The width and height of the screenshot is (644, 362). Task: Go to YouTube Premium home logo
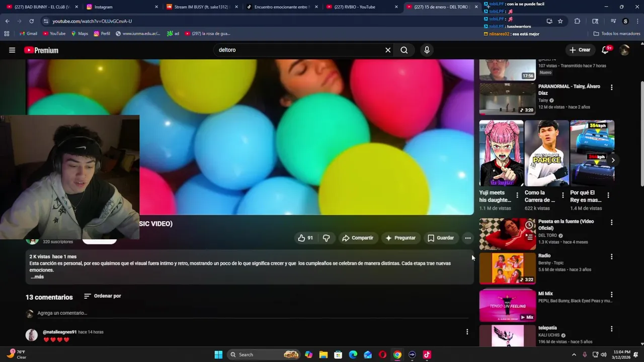pos(41,50)
